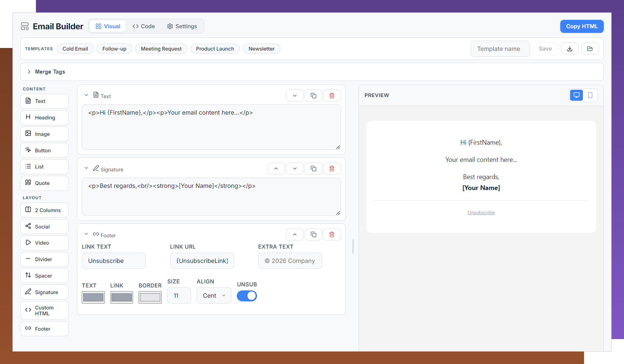Move the Footer block up
This screenshot has height=364, width=624.
click(294, 234)
